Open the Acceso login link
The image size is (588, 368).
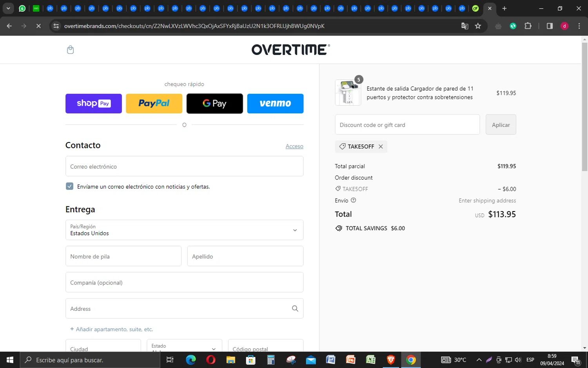(x=294, y=146)
